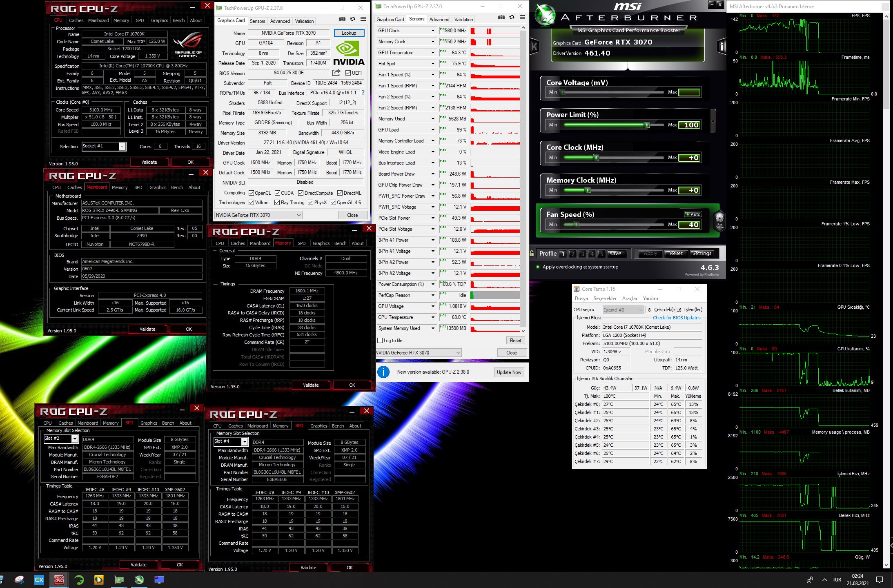Toggle DirectCompute checkbox
The height and width of the screenshot is (588, 893).
[x=301, y=193]
